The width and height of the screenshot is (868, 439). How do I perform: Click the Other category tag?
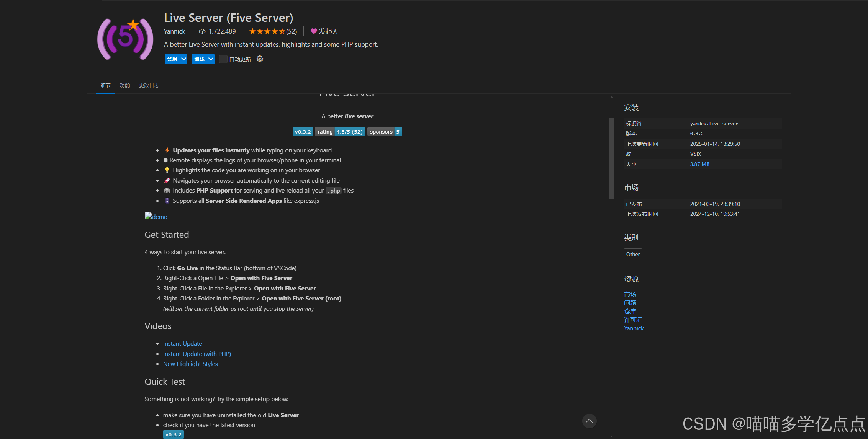pyautogui.click(x=633, y=254)
